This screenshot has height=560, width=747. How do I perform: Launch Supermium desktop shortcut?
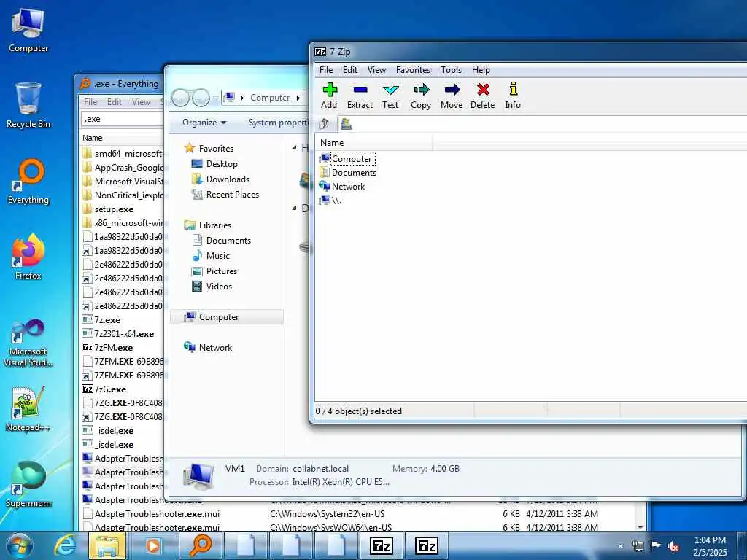point(28,485)
